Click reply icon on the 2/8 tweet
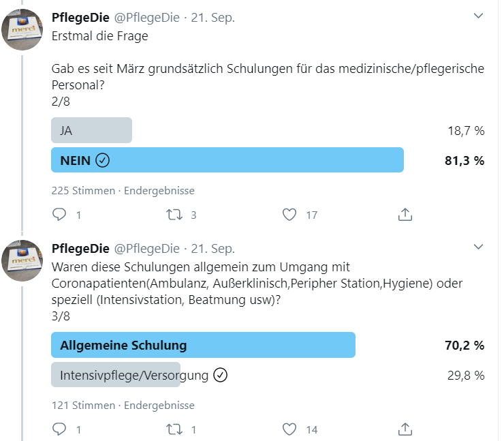Screen dimensions: 504x441 (x=59, y=215)
